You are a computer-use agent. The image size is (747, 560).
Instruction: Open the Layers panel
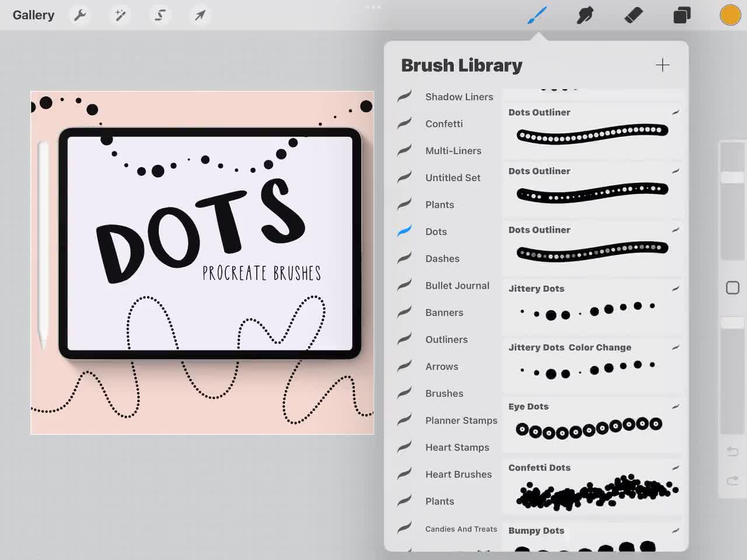click(682, 15)
